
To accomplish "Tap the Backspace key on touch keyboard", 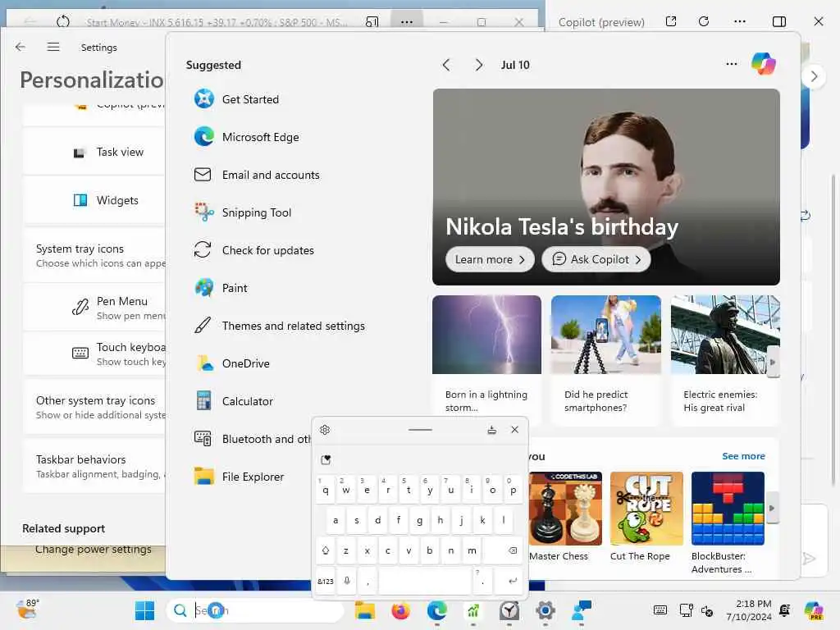I will coord(513,550).
